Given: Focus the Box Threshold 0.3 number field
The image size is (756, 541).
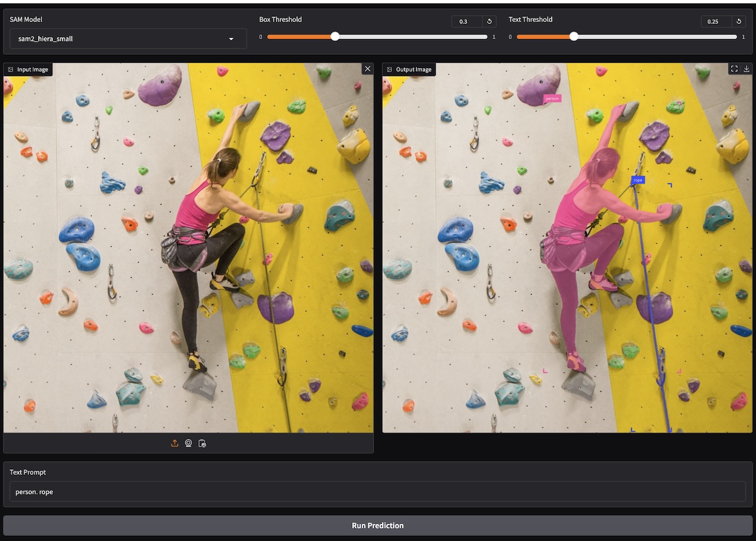Looking at the screenshot, I should pos(466,21).
